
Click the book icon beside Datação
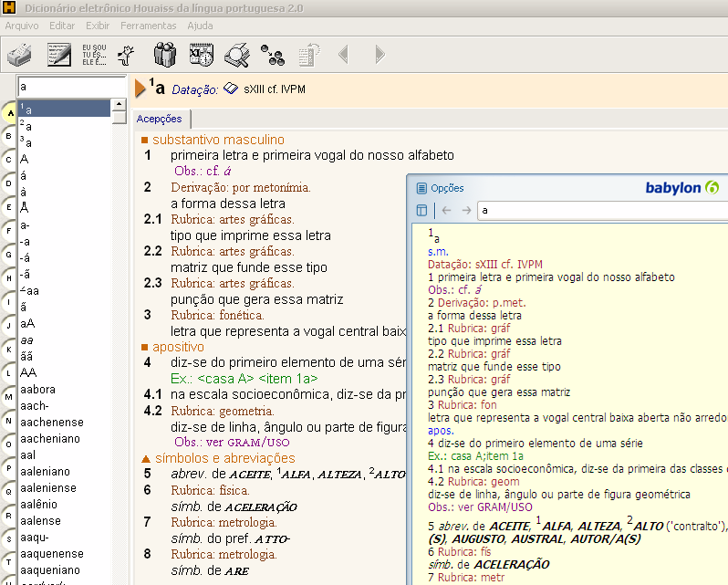[231, 89]
